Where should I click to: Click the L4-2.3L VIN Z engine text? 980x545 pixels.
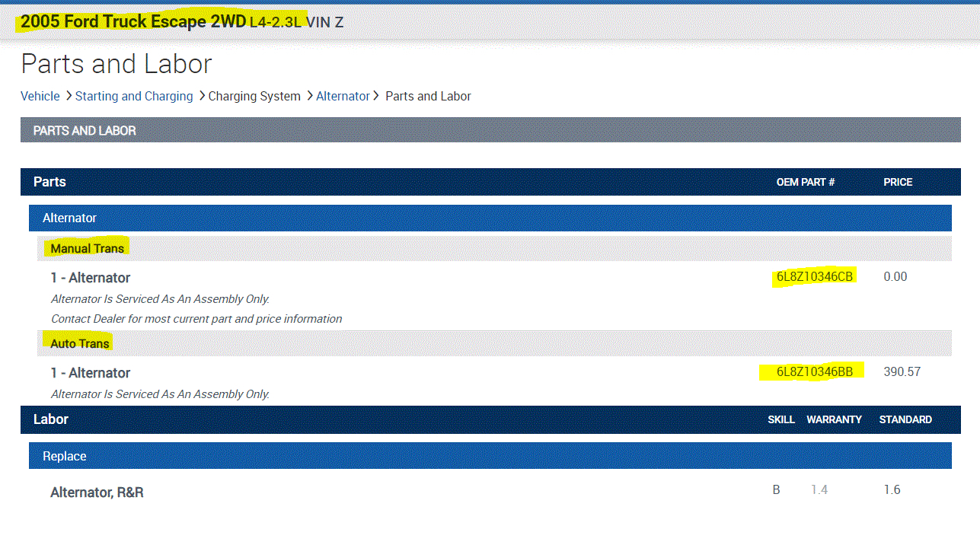click(x=296, y=23)
